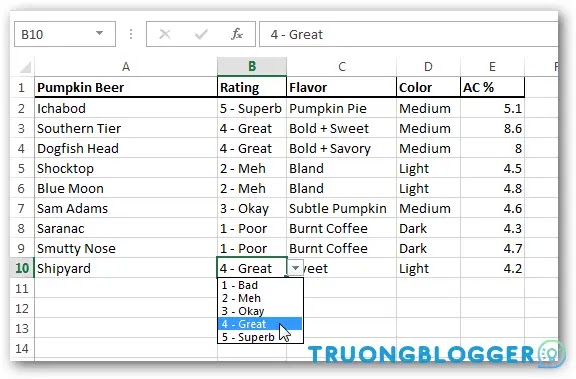Click the Enter checkmark icon in formula bar
576x379 pixels.
tap(201, 34)
